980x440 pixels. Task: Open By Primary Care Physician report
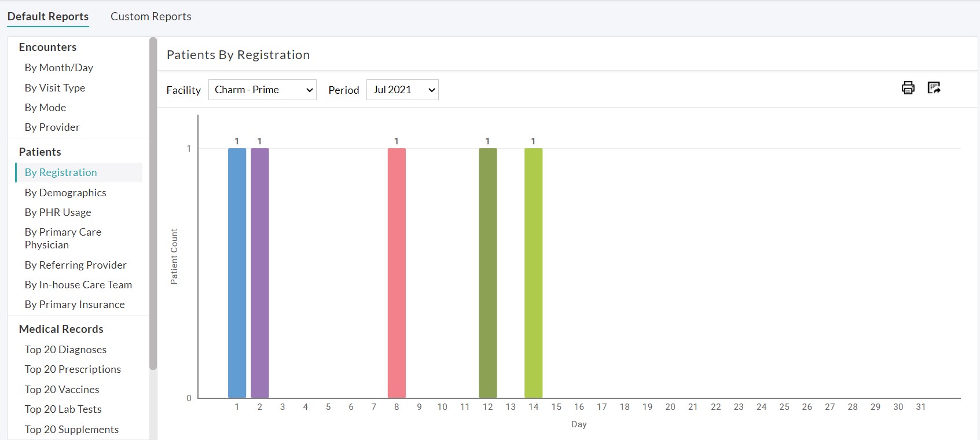pyautogui.click(x=63, y=239)
